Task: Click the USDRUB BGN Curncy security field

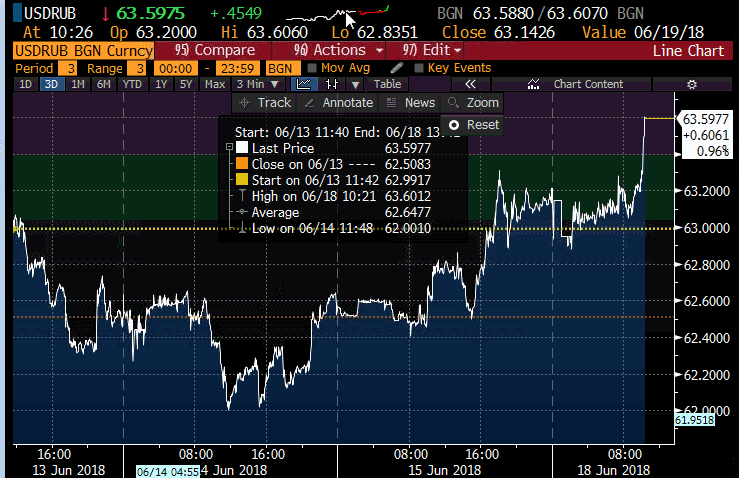Action: 83,50
